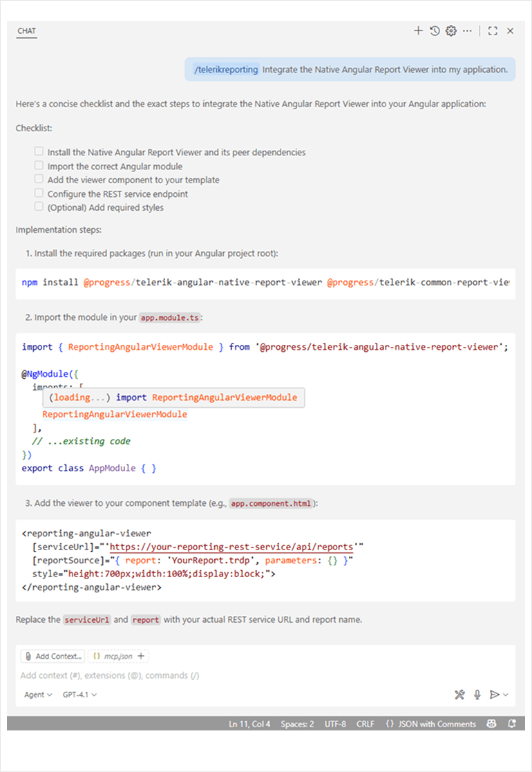Open notifications bell in status bar
Viewport: 532px width, 772px height.
512,724
